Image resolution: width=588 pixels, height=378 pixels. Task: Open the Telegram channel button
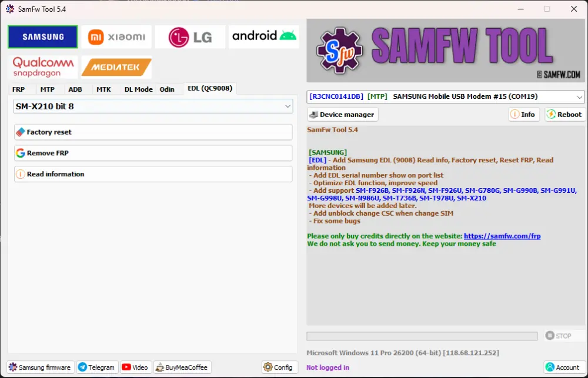[x=97, y=367]
